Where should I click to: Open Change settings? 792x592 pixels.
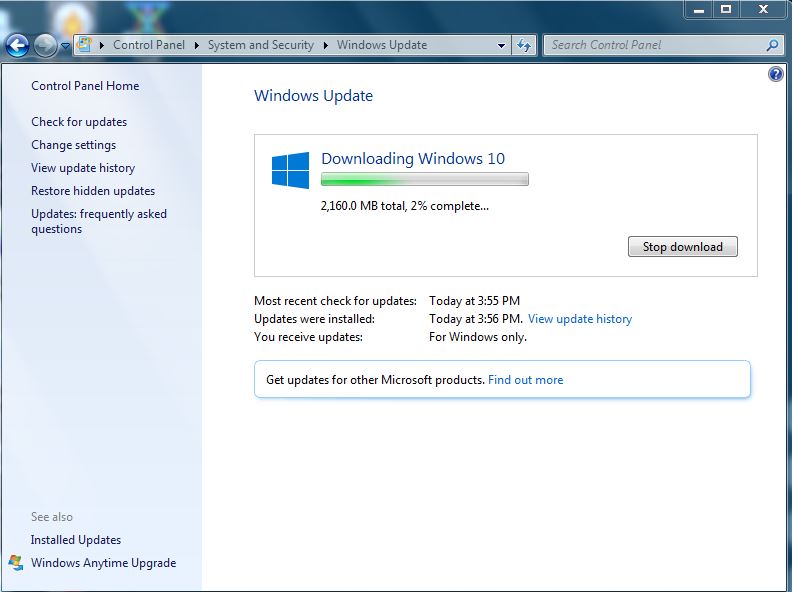(x=73, y=145)
